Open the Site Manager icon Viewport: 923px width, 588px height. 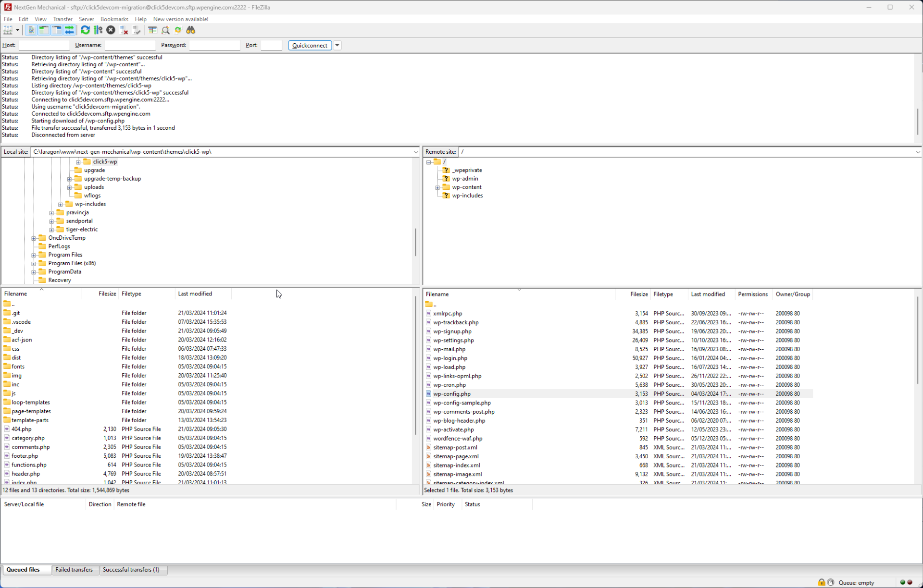click(x=8, y=30)
